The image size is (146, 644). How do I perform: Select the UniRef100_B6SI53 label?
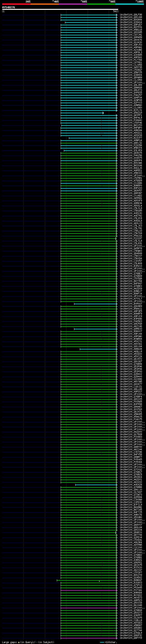(131, 125)
